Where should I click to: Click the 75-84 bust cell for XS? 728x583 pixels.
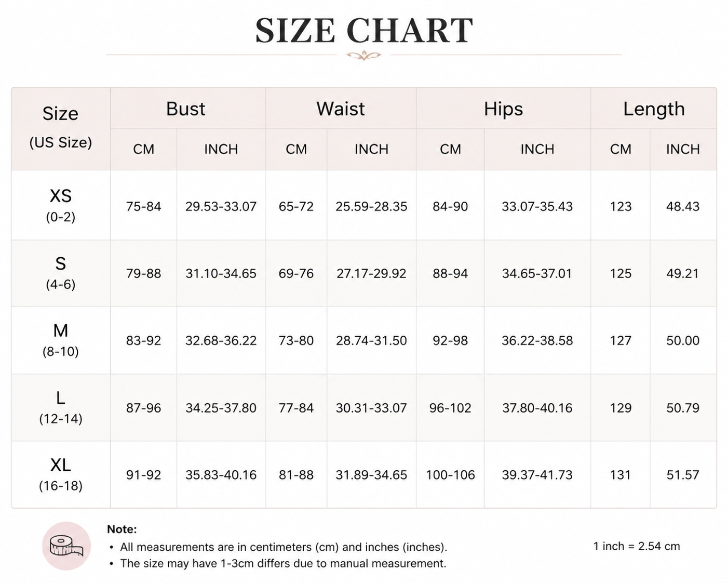[143, 206]
